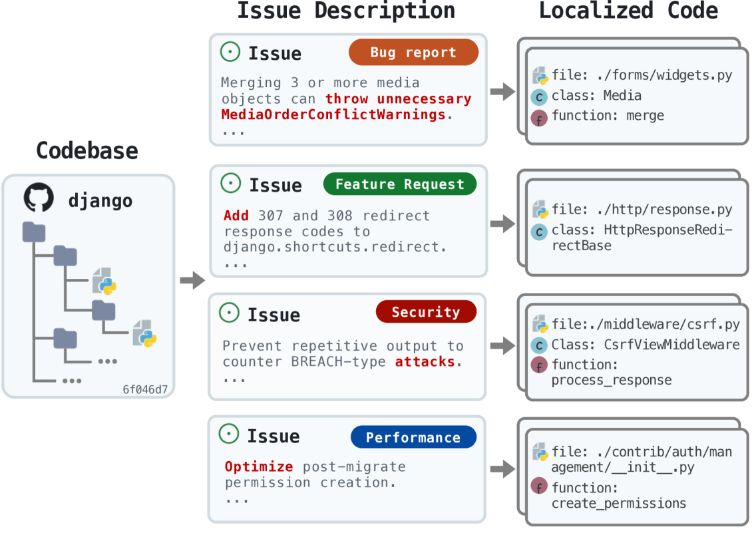756x535 pixels.
Task: Select the root folder icon of the django tree
Action: point(34,232)
